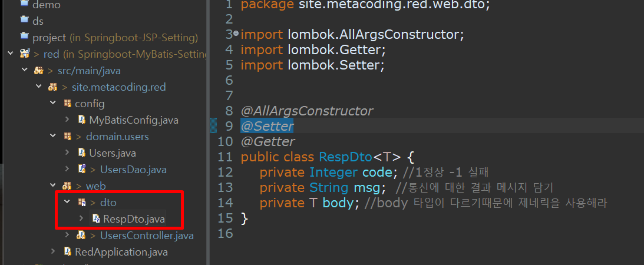This screenshot has width=644, height=265.
Task: Open RespDto.java in the explorer
Action: pyautogui.click(x=134, y=219)
